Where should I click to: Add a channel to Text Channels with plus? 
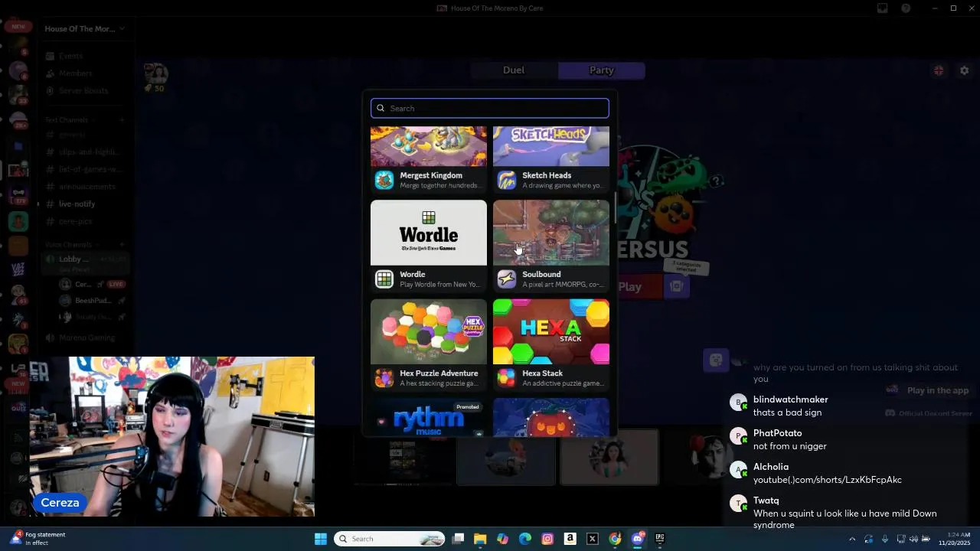pyautogui.click(x=121, y=120)
